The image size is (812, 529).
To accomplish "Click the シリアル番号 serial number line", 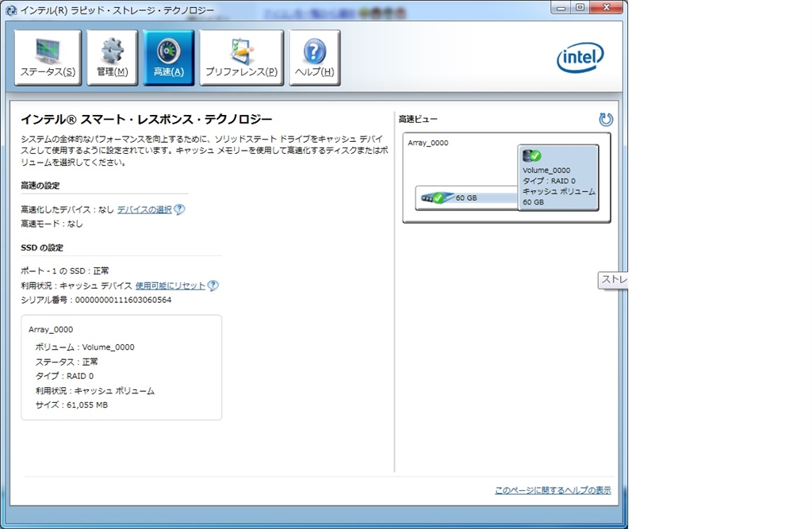I will click(96, 300).
